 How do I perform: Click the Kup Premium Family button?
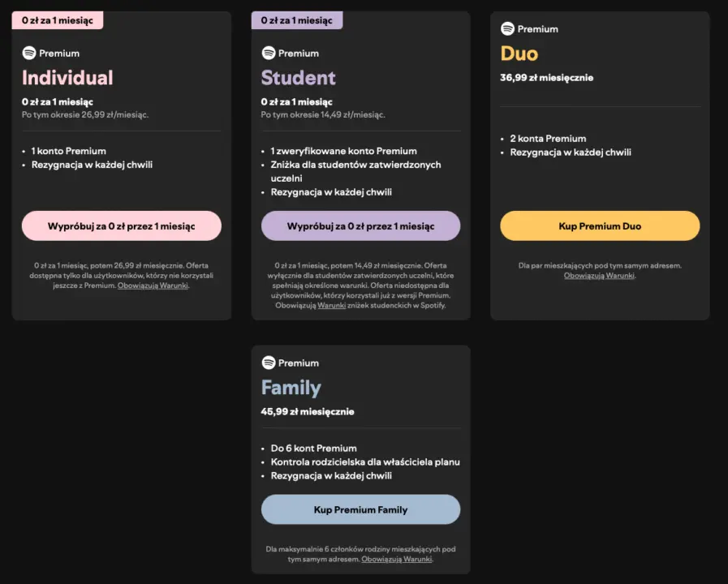pos(360,509)
